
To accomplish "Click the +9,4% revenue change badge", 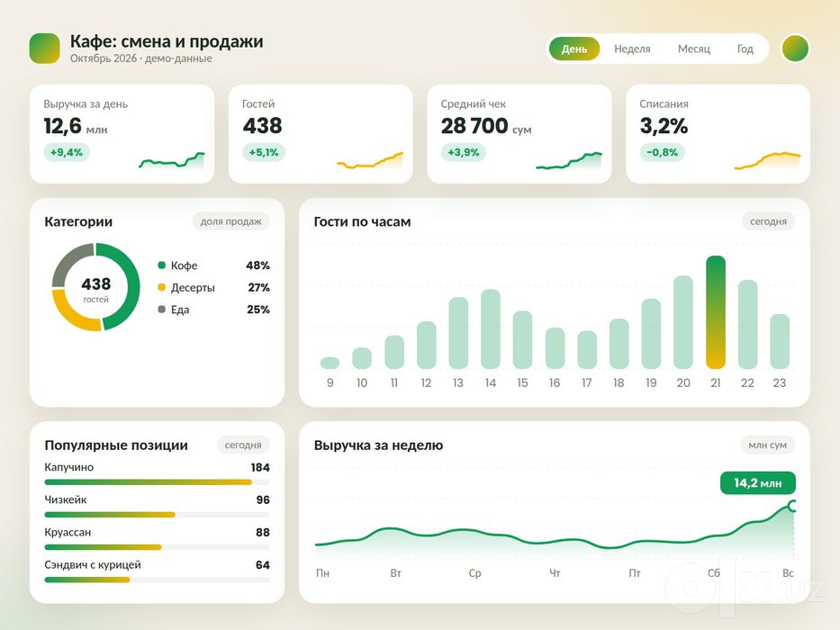I will click(x=67, y=152).
